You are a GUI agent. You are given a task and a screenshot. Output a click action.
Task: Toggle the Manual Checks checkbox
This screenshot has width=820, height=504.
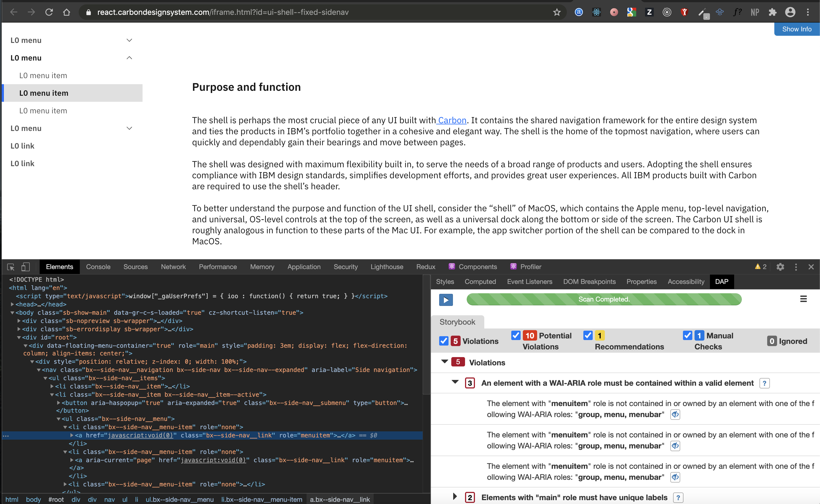point(687,335)
